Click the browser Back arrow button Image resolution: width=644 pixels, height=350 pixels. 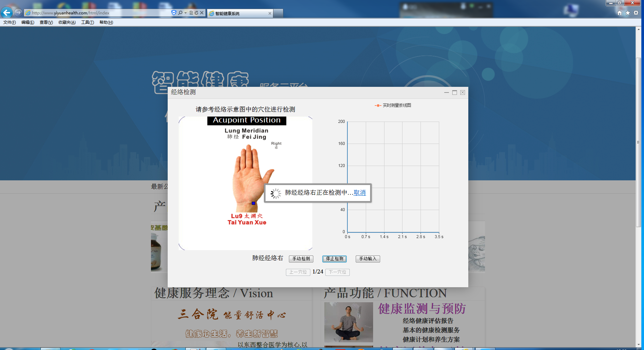(x=7, y=13)
